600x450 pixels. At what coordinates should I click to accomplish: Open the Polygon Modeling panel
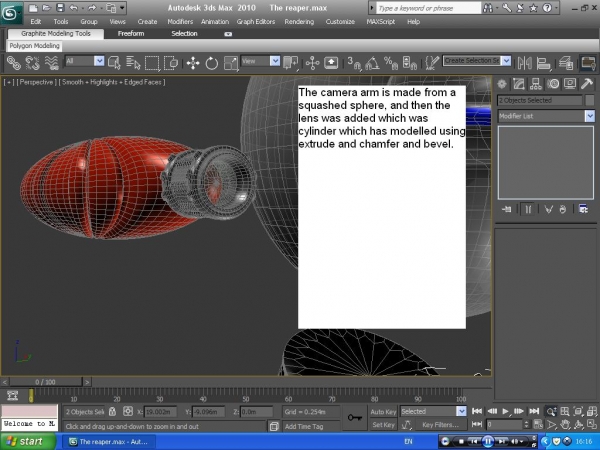(x=34, y=46)
